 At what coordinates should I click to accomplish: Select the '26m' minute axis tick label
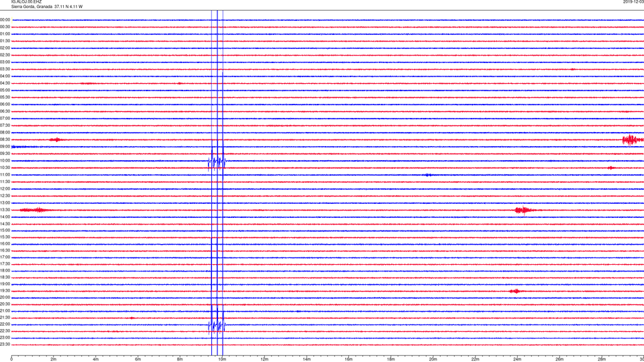(x=559, y=359)
